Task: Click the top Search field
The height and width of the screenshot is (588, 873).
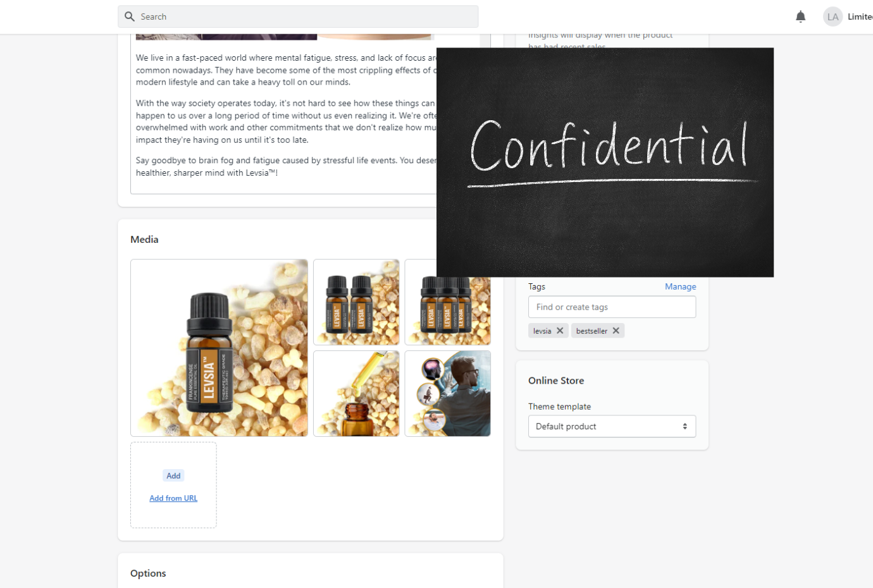Action: (x=298, y=16)
